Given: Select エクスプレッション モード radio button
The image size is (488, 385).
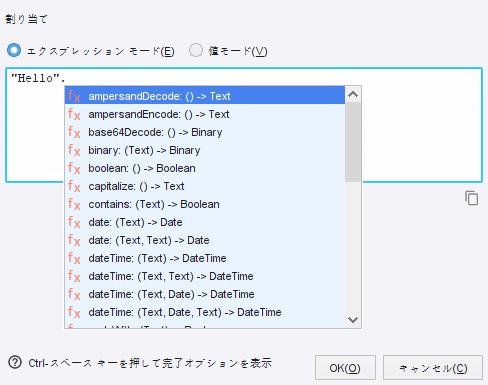Looking at the screenshot, I should [14, 50].
